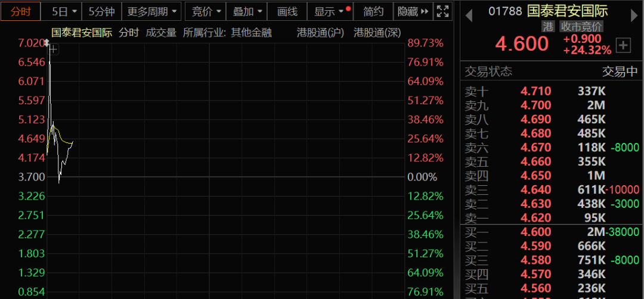
Task: Select the 买三 price 4.580
Action: 536,260
